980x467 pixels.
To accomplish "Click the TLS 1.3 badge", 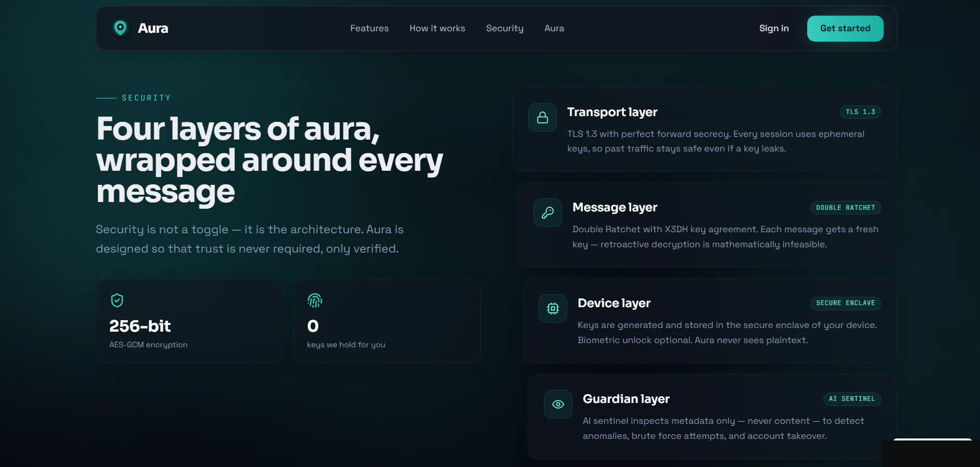I will 860,112.
